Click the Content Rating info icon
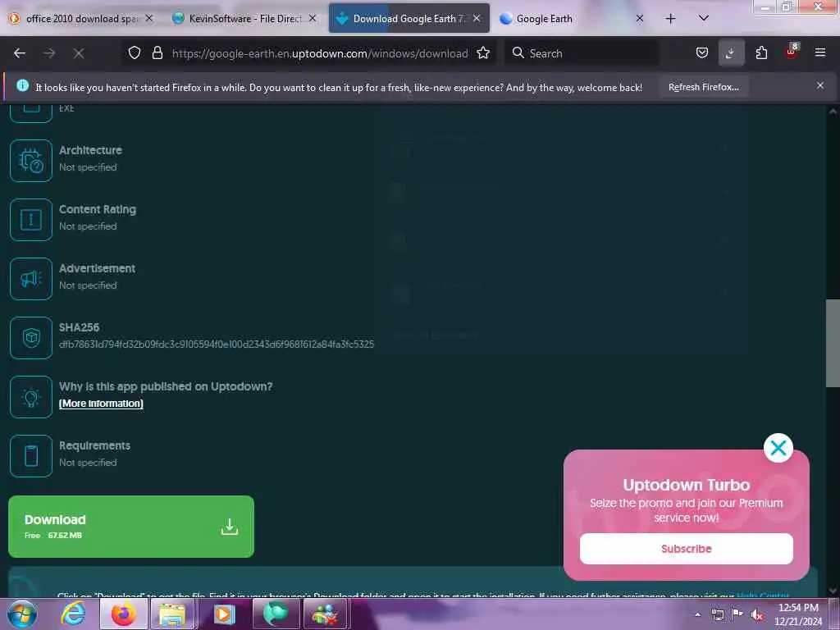Screen dimensions: 840x630 pyautogui.click(x=31, y=220)
